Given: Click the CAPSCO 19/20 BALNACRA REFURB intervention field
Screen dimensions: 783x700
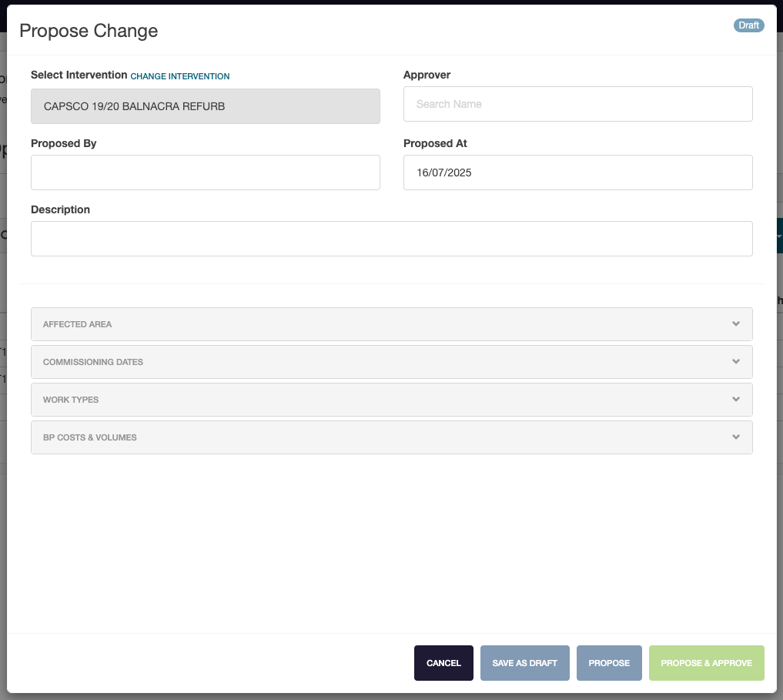Looking at the screenshot, I should tap(205, 106).
